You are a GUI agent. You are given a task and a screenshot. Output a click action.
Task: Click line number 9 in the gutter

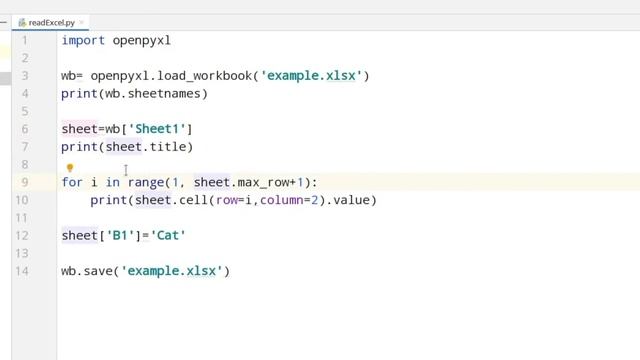[x=24, y=182]
